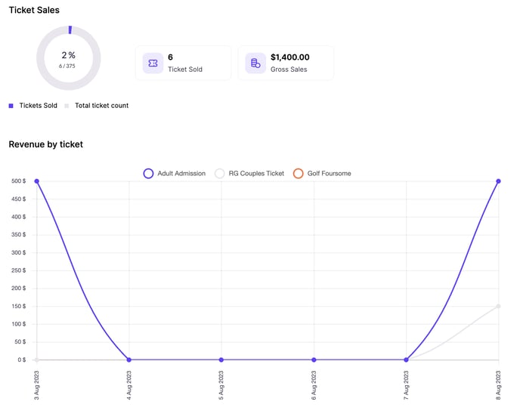Click the Tickets Sold purple legend square

coord(11,106)
